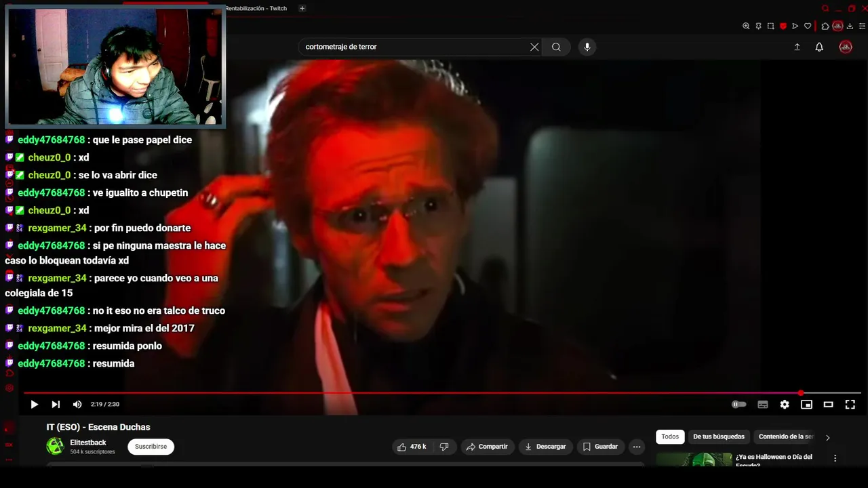
Task: Activate the miniplayer icon
Action: pos(806,405)
